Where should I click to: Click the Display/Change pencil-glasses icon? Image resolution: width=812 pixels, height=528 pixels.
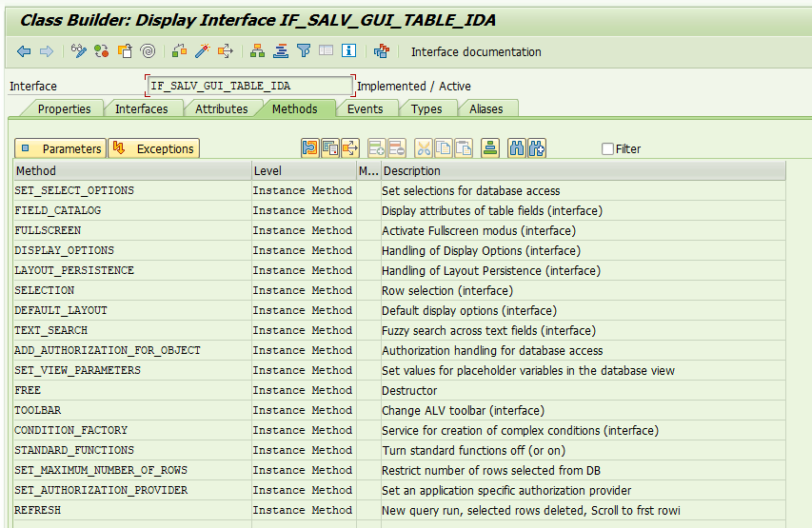[x=78, y=51]
